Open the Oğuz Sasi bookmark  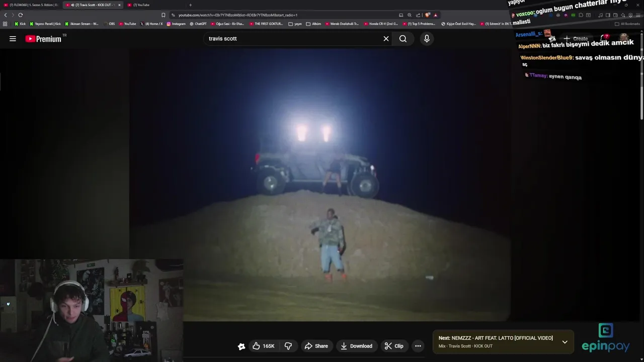click(x=227, y=24)
